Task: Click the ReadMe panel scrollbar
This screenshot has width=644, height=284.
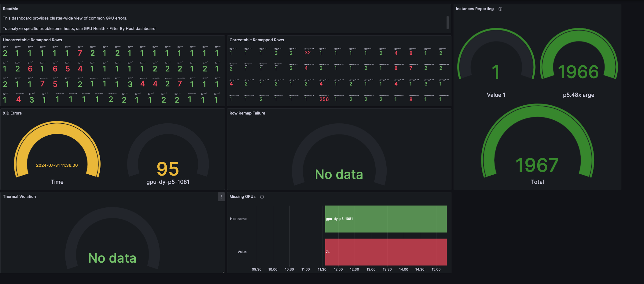Action: click(447, 23)
